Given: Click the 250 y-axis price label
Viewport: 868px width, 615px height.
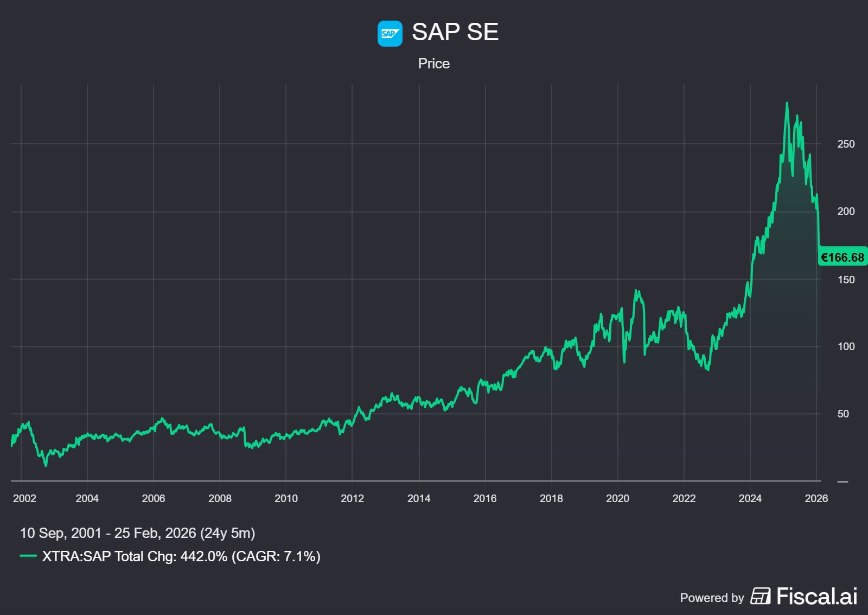Looking at the screenshot, I should 845,144.
